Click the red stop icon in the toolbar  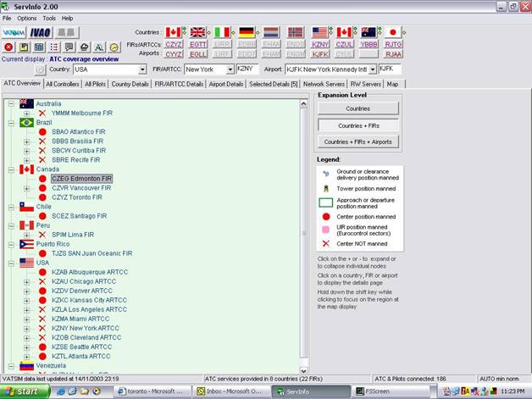coord(8,47)
